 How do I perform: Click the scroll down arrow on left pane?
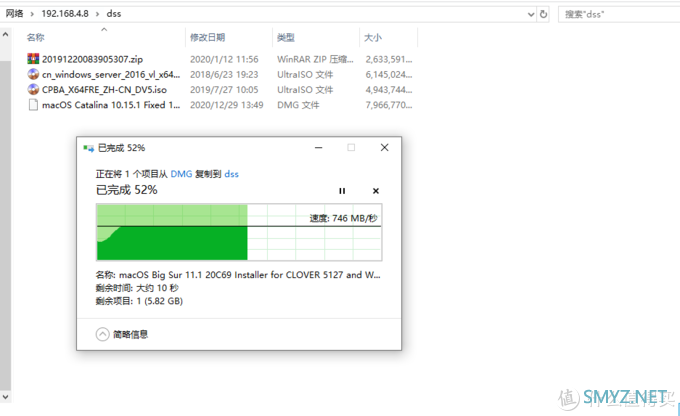[5, 396]
